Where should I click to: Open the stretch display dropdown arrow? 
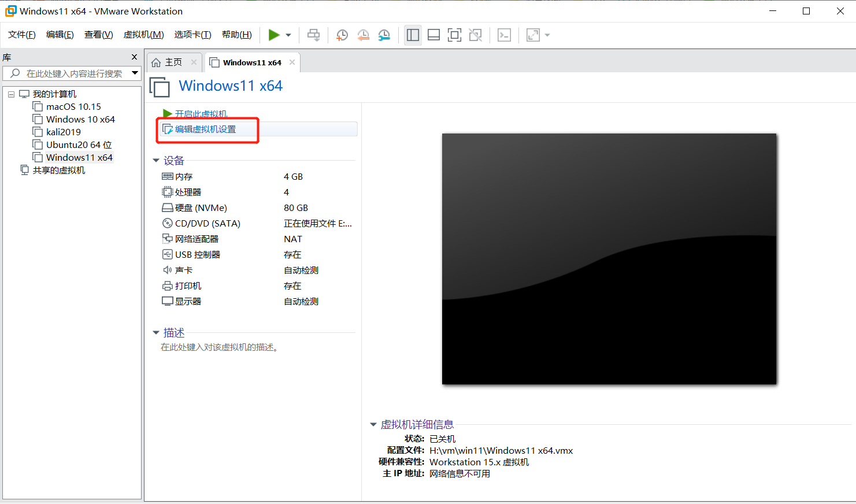[547, 35]
